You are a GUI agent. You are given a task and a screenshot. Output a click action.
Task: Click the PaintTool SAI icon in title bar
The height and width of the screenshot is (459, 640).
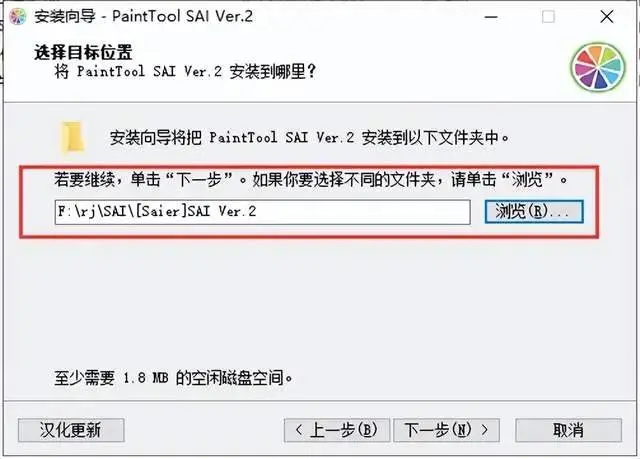coord(18,17)
